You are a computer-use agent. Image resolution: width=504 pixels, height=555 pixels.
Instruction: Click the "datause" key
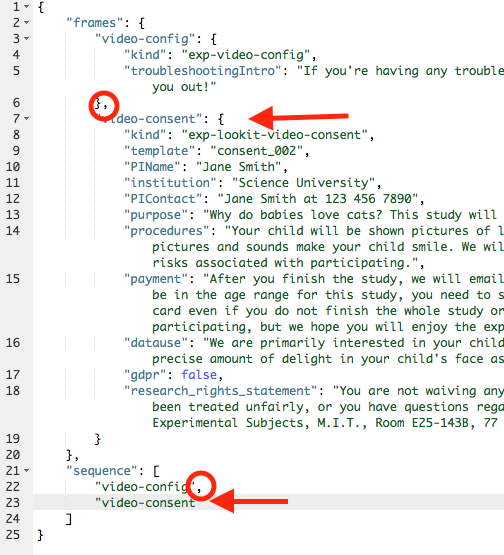pyautogui.click(x=156, y=343)
